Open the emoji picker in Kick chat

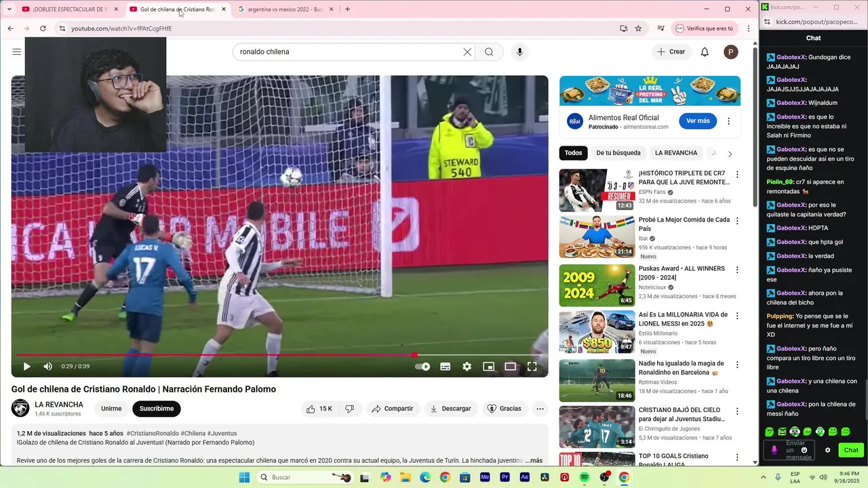[x=804, y=450]
